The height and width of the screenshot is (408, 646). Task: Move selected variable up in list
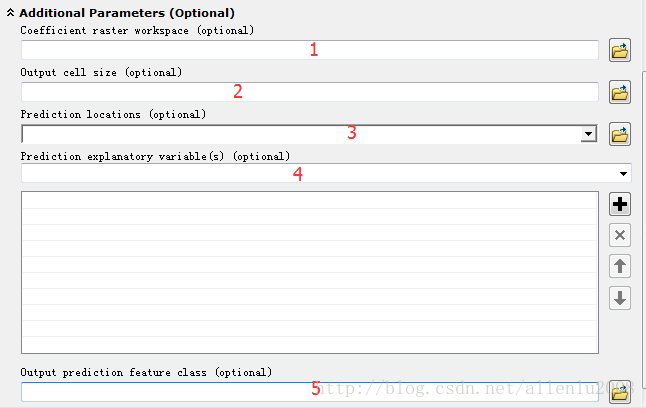pos(620,266)
